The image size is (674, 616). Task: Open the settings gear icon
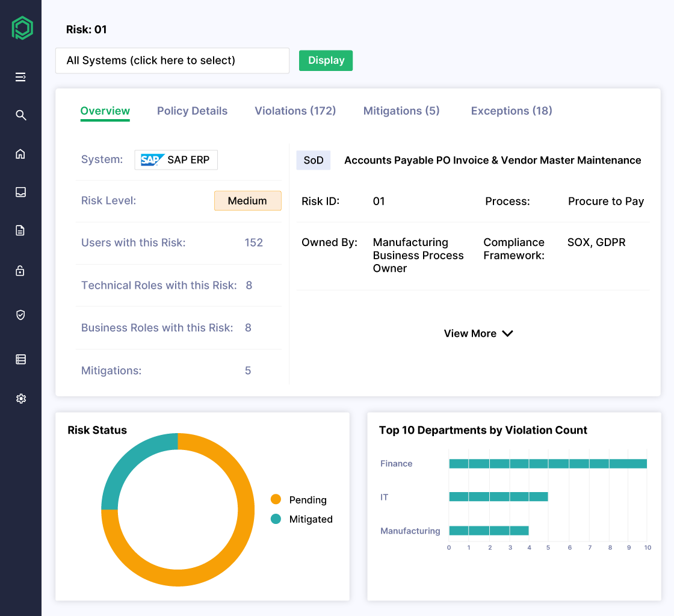pyautogui.click(x=20, y=398)
